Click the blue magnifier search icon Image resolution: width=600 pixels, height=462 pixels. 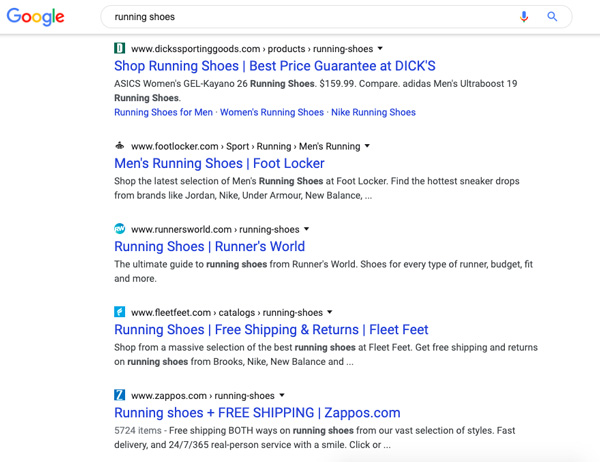[x=552, y=16]
